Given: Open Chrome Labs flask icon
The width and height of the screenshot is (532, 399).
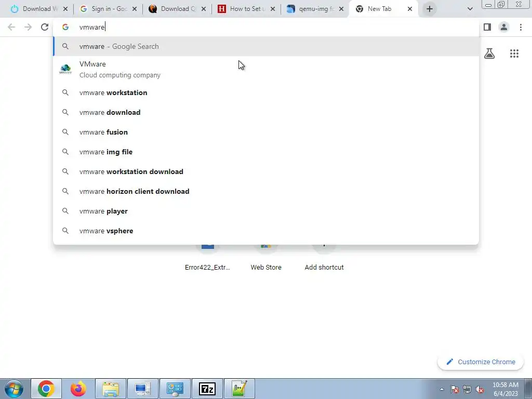Looking at the screenshot, I should click(x=489, y=54).
